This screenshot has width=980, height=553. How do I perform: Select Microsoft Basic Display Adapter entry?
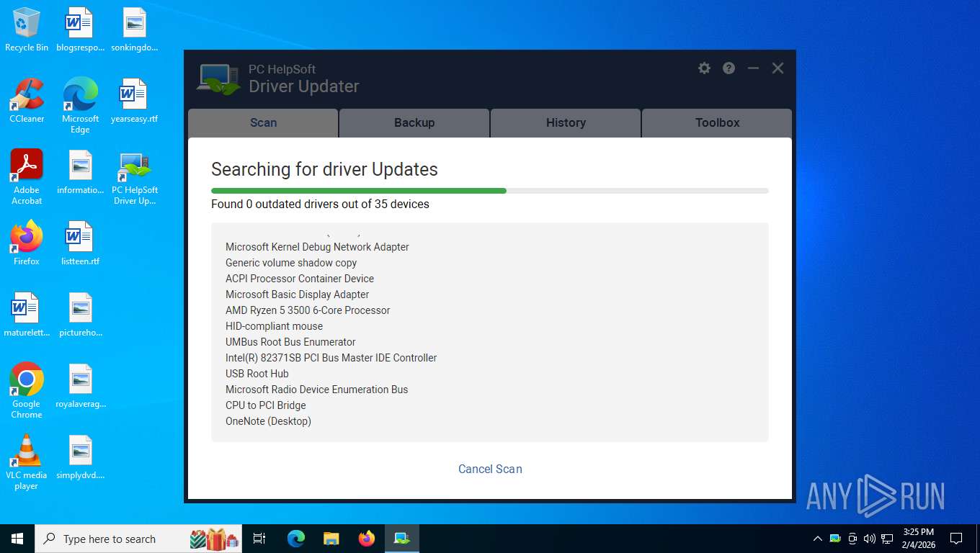pos(297,295)
